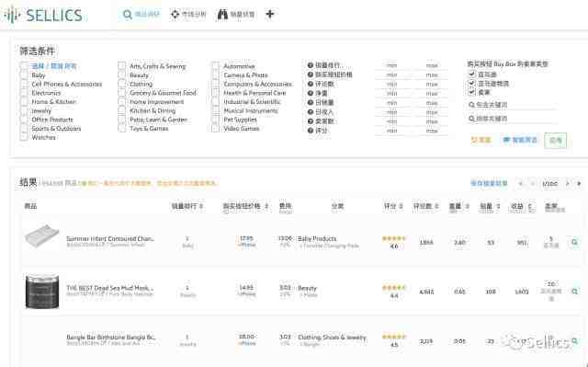Screen dimensions: 588x367
Task: Click magnifier icon in exclude-keyword field
Action: point(471,119)
